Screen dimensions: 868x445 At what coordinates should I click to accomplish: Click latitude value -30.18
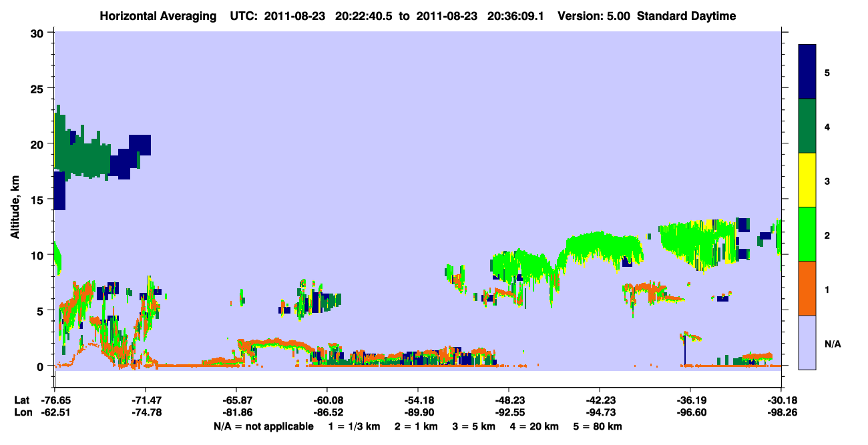pos(781,400)
